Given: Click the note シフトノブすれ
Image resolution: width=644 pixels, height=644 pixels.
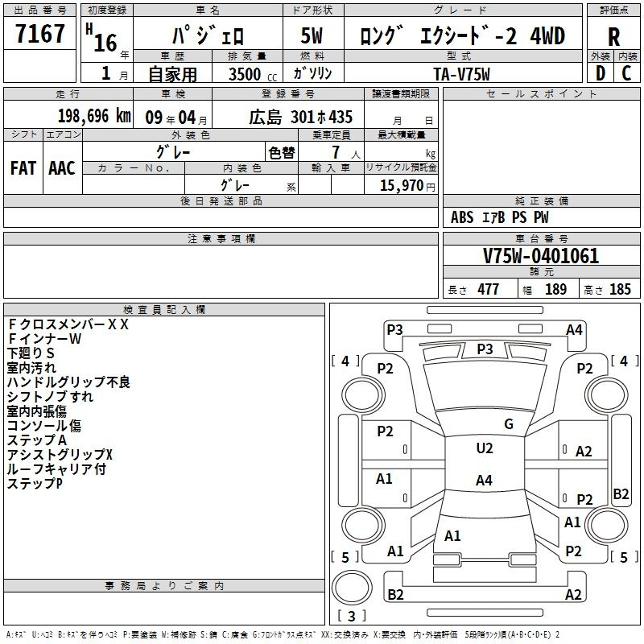Looking at the screenshot, I should 50,396.
